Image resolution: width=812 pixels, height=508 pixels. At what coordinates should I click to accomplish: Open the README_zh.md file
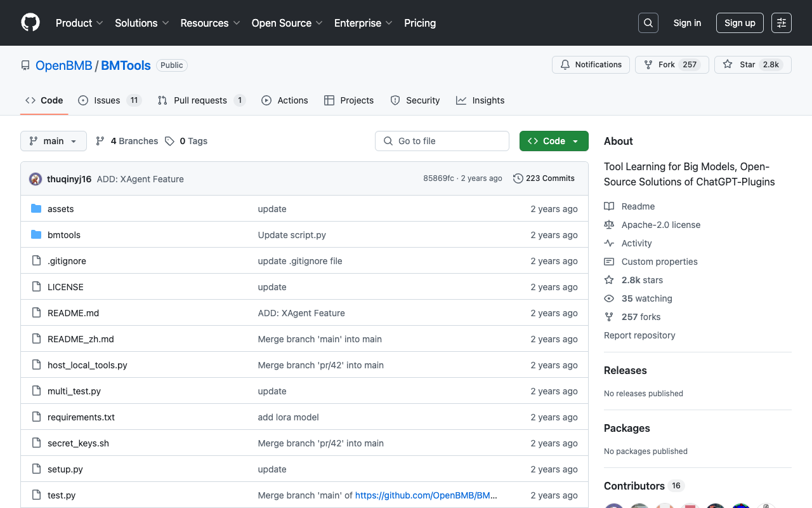pyautogui.click(x=81, y=339)
